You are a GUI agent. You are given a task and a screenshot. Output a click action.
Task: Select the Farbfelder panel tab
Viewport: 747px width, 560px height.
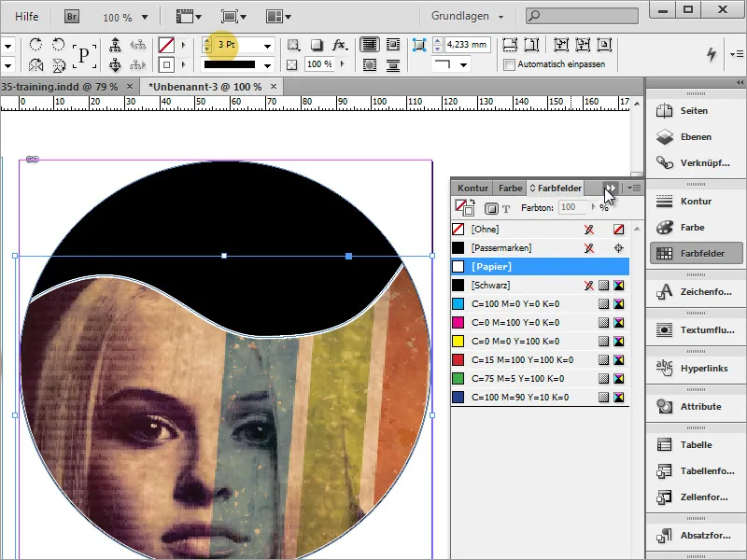click(x=556, y=189)
